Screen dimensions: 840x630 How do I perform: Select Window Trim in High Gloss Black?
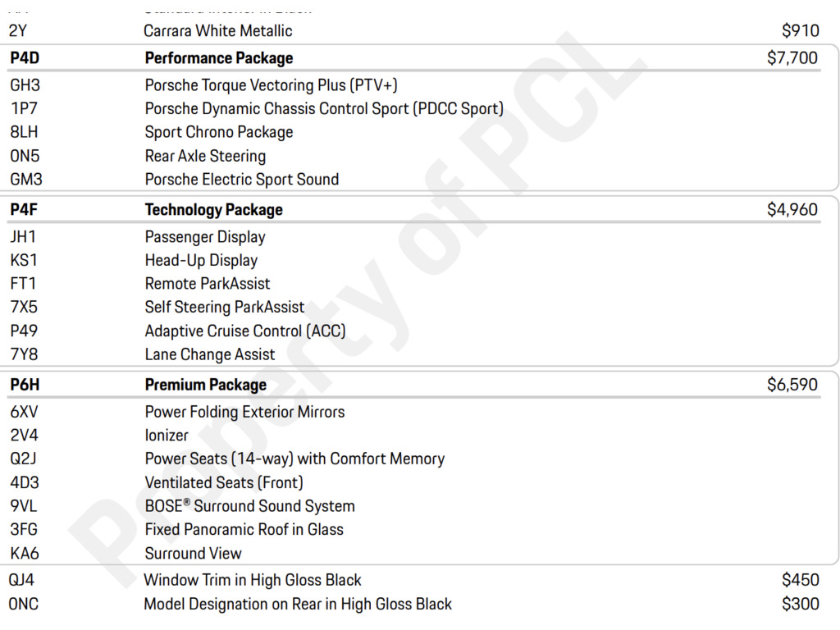(253, 580)
